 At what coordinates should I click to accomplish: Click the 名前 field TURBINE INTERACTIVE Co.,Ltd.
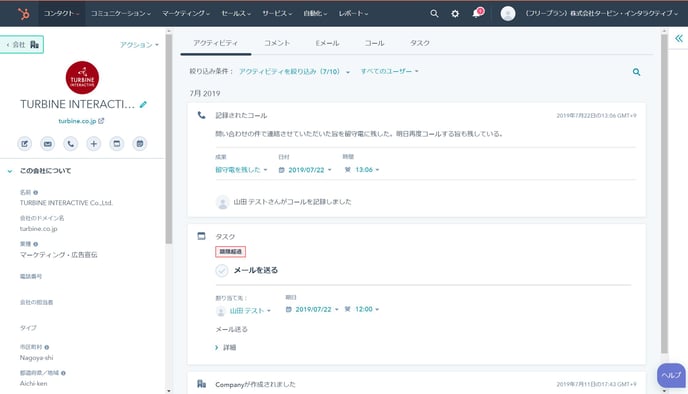[66, 203]
